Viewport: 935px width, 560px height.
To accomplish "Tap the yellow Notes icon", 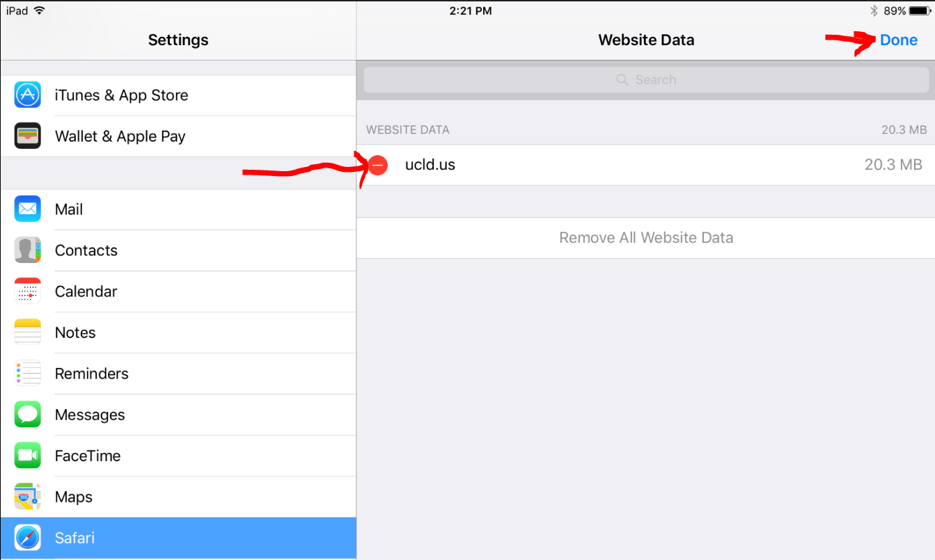I will tap(28, 333).
